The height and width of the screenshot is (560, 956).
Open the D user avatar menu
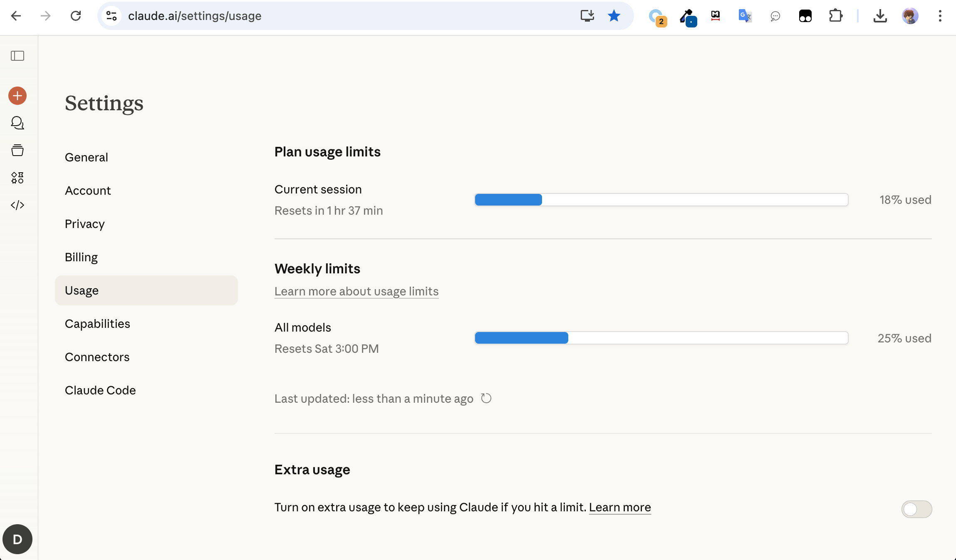point(17,539)
